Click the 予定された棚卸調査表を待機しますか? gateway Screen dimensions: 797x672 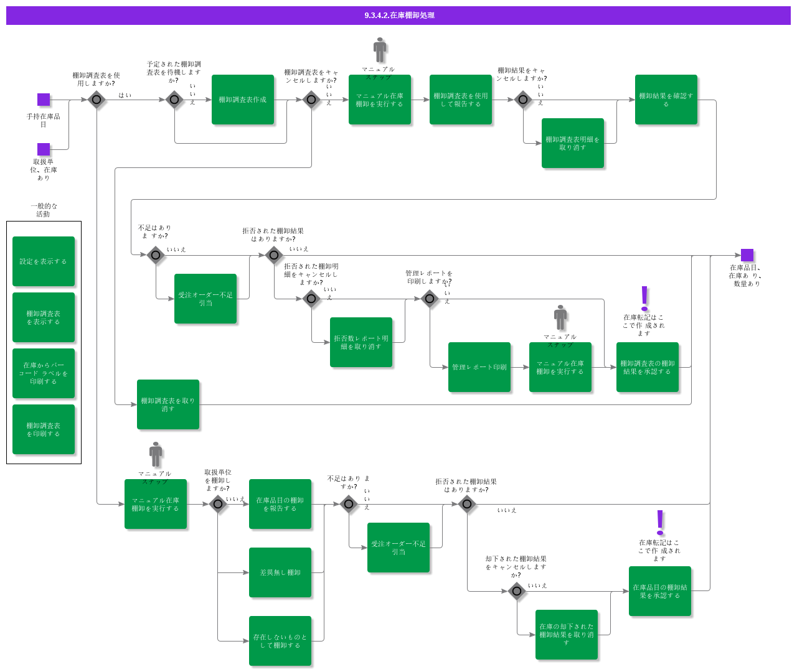pyautogui.click(x=174, y=100)
